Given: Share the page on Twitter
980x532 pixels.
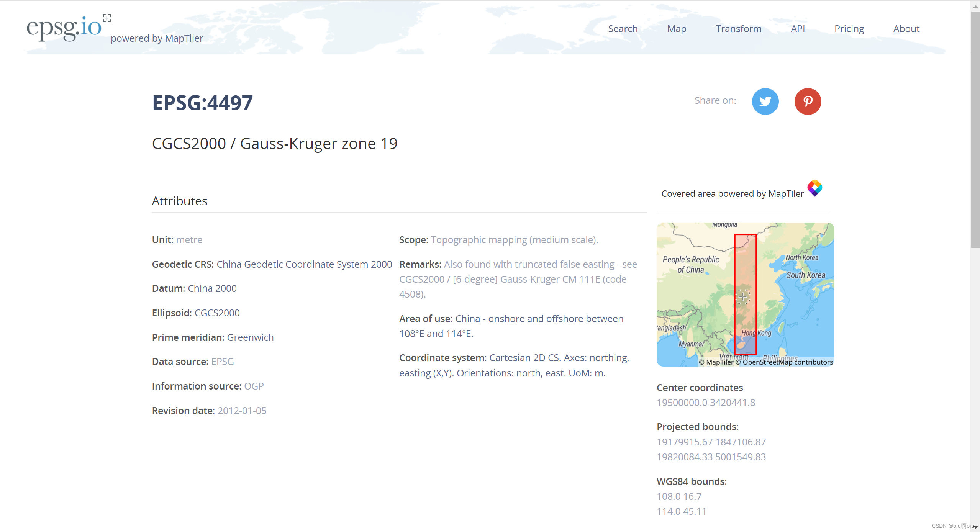Looking at the screenshot, I should point(765,101).
